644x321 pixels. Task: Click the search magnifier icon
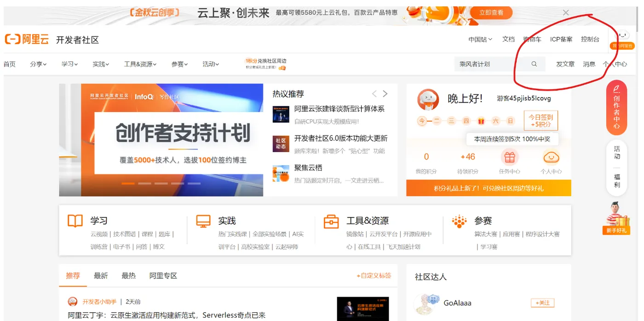tap(534, 64)
